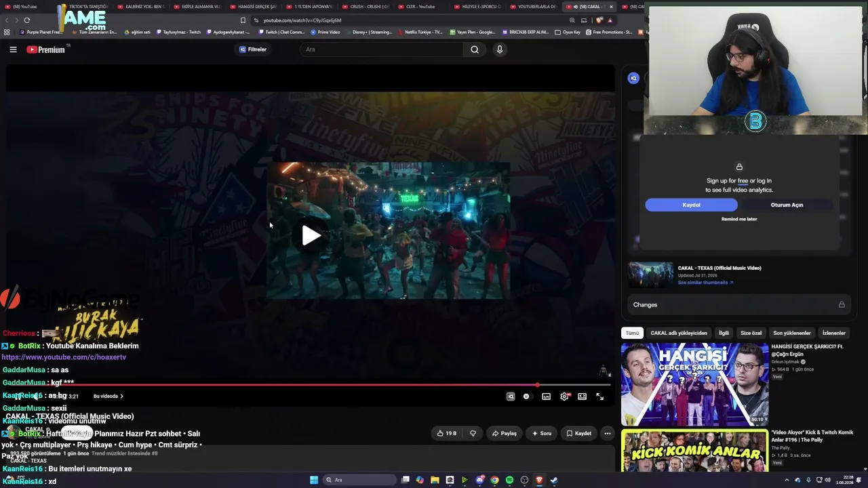Open the Windows Start menu
Viewport: 868px width, 488px height.
click(314, 480)
